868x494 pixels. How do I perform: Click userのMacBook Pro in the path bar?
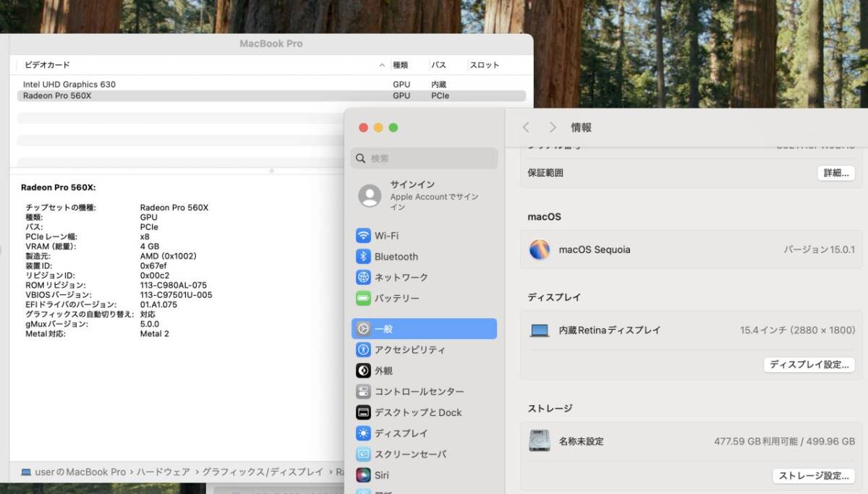(x=80, y=472)
